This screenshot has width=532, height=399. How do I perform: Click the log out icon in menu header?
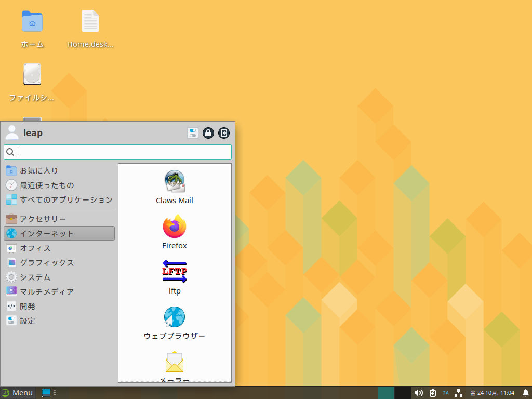(224, 133)
